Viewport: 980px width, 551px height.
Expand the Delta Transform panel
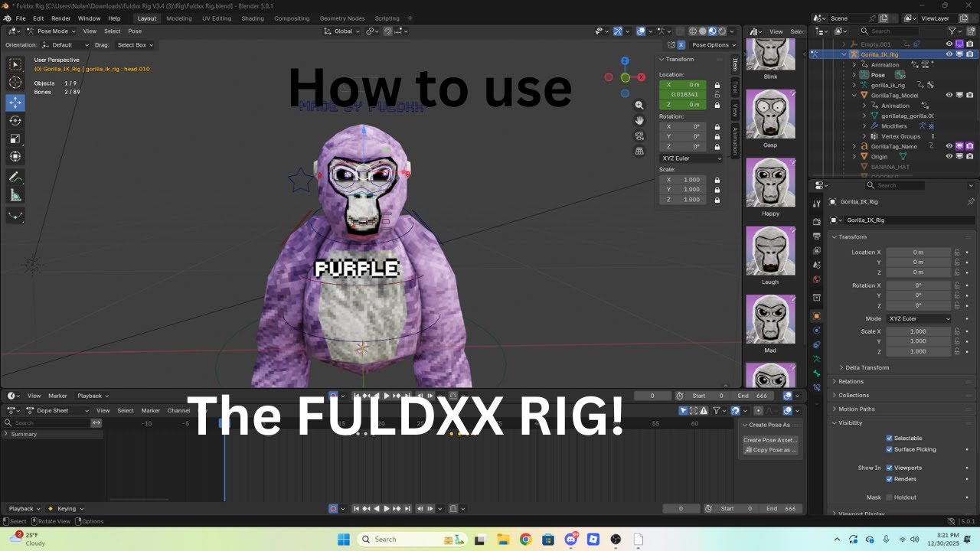point(867,367)
